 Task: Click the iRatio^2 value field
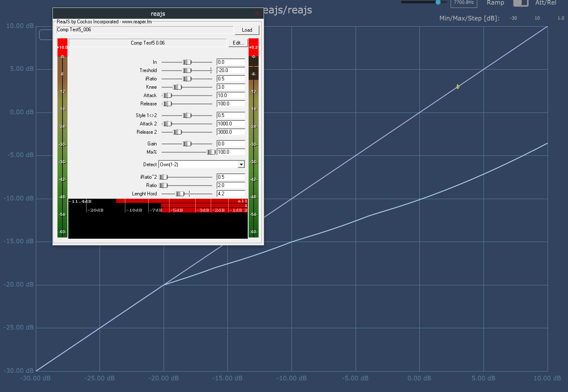point(231,177)
